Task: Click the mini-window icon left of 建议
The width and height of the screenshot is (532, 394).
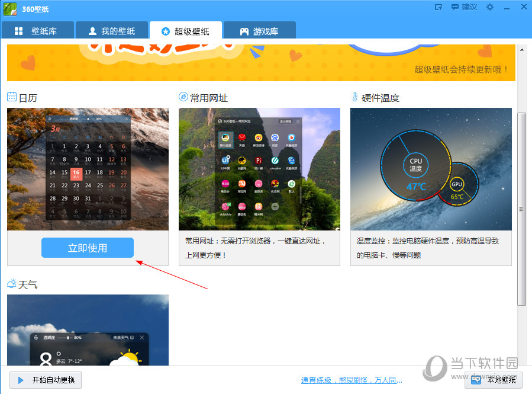Action: (x=439, y=7)
